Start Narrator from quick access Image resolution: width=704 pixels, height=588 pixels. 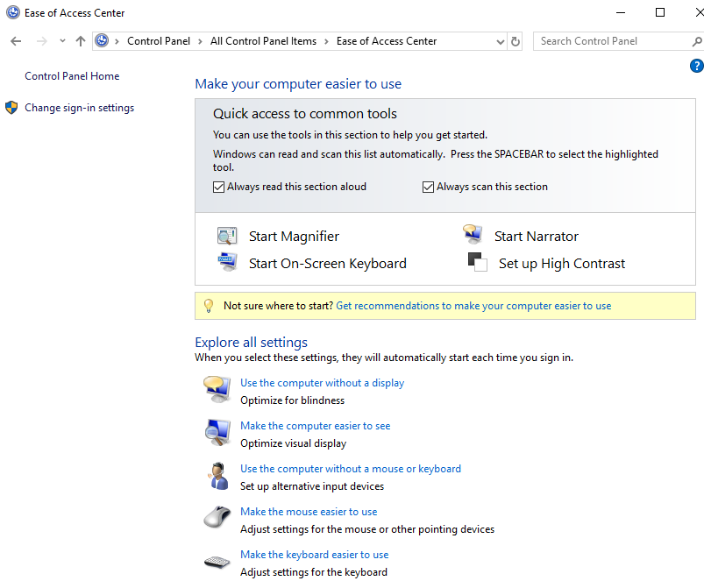pos(537,237)
